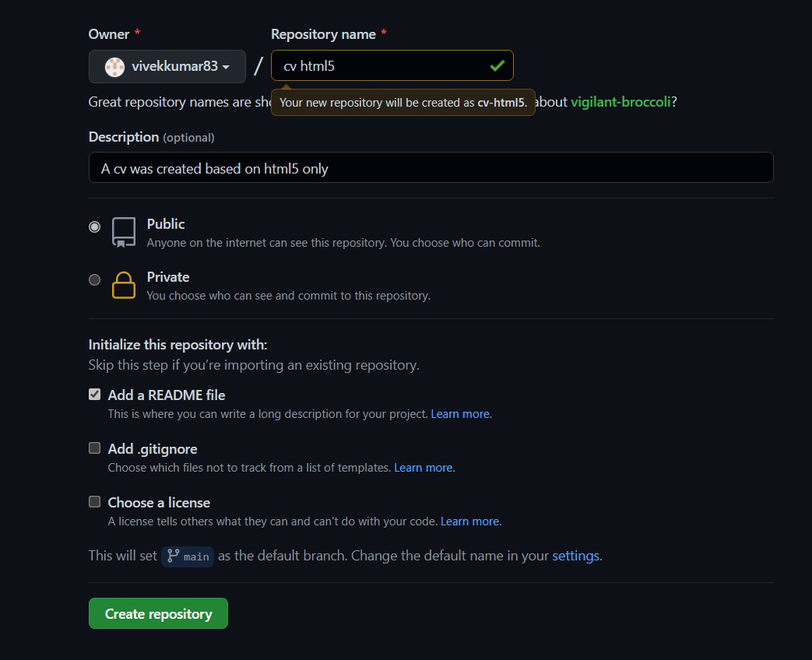This screenshot has height=660, width=812.
Task: Select the Private radio button
Action: (94, 280)
